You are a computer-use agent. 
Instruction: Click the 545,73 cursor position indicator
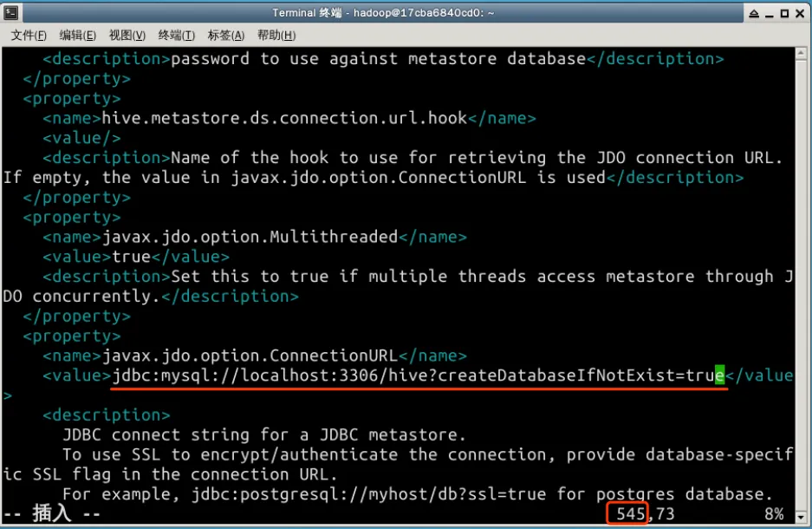click(646, 514)
